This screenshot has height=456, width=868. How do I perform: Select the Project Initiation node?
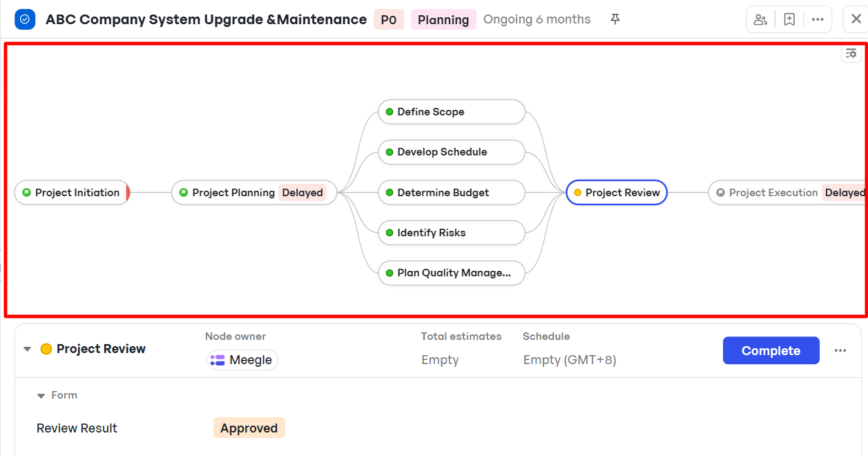[x=72, y=193]
